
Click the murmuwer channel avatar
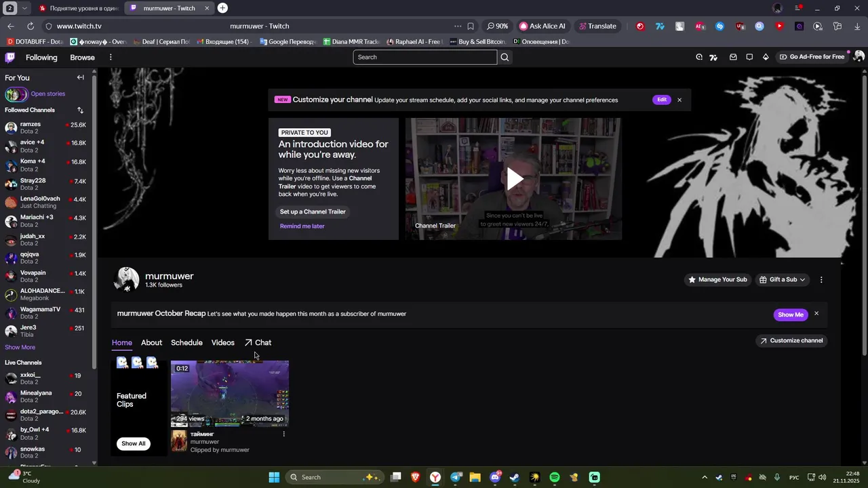126,279
